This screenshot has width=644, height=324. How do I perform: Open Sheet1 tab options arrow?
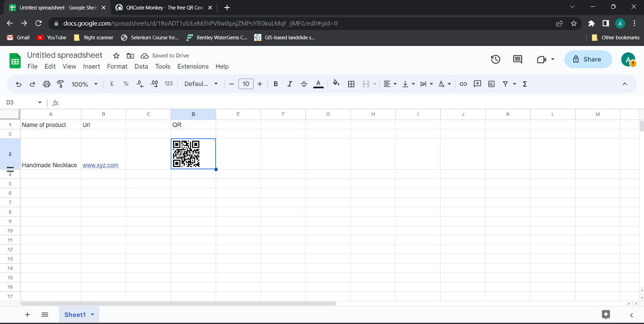pos(93,314)
